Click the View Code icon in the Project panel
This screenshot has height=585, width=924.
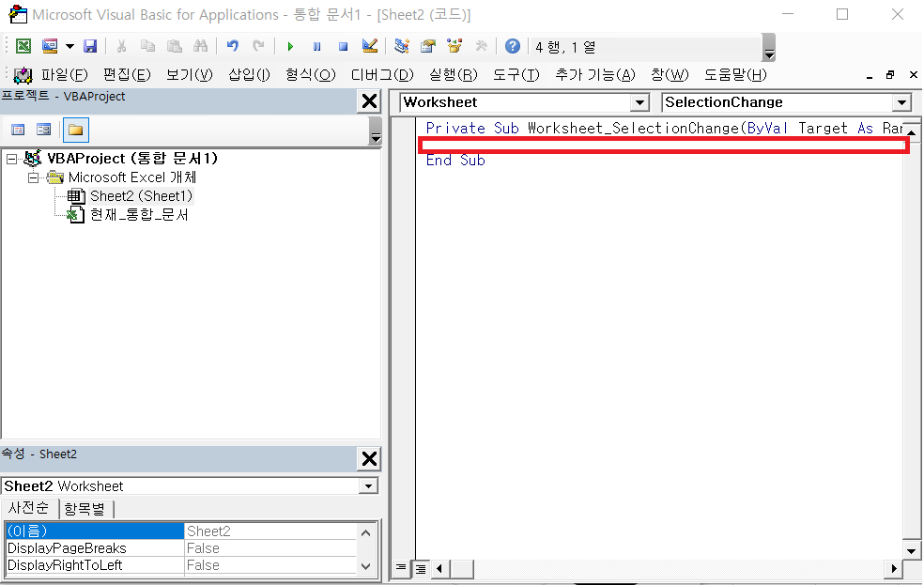18,130
